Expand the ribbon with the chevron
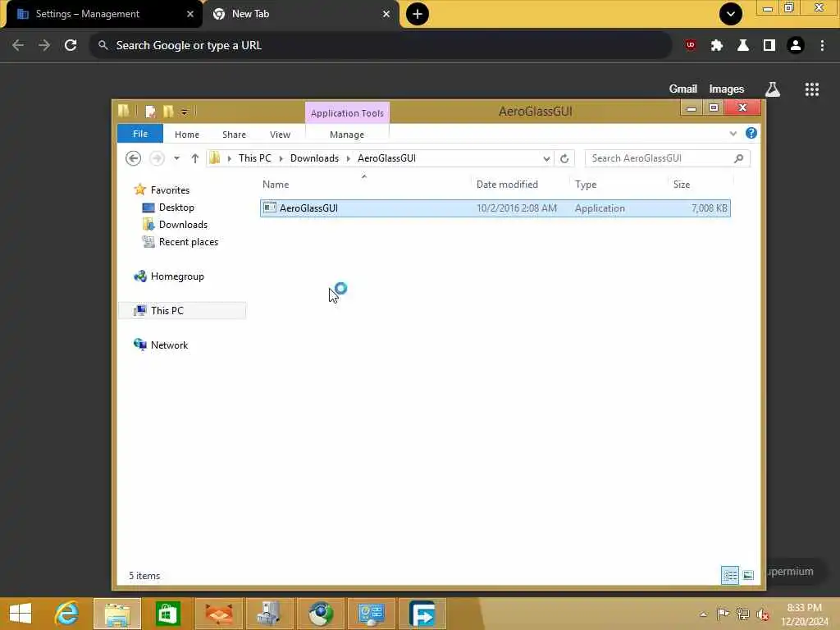 click(733, 134)
